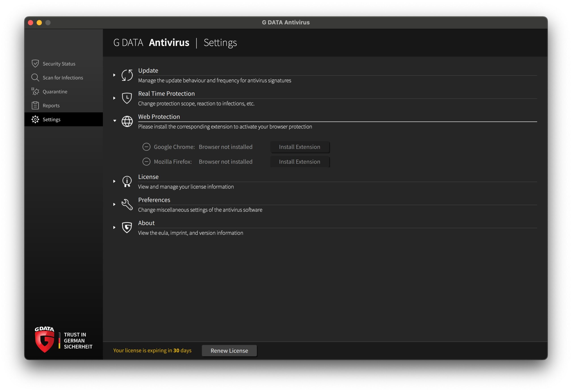Click the 'G DATA Antivirus | Settings' header
The image size is (572, 392).
point(175,43)
